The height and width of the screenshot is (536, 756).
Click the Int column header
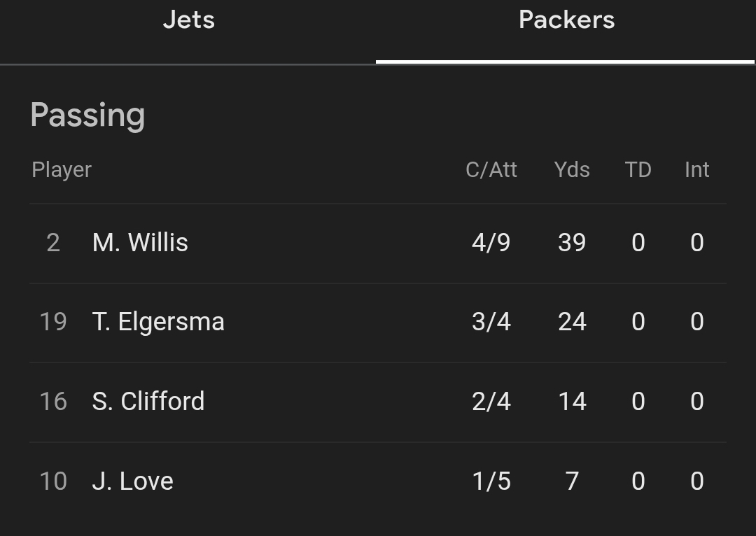(696, 170)
